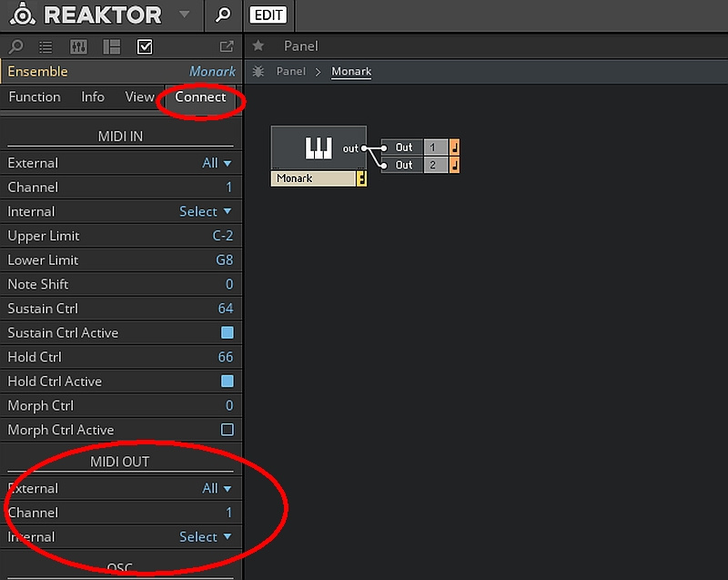The image size is (728, 580).
Task: Click the orange note icon on Out 1
Action: coord(454,148)
